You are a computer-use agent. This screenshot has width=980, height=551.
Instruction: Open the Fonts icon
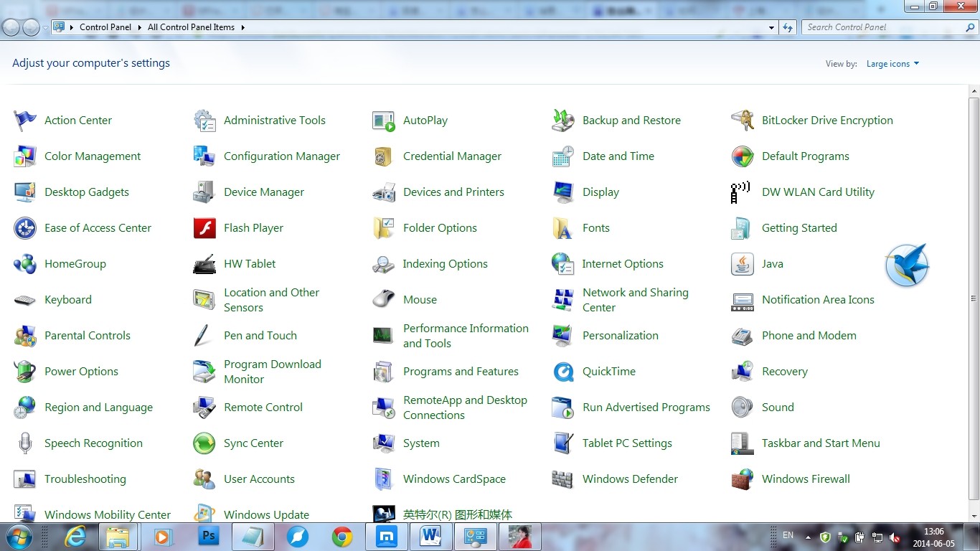pyautogui.click(x=563, y=228)
